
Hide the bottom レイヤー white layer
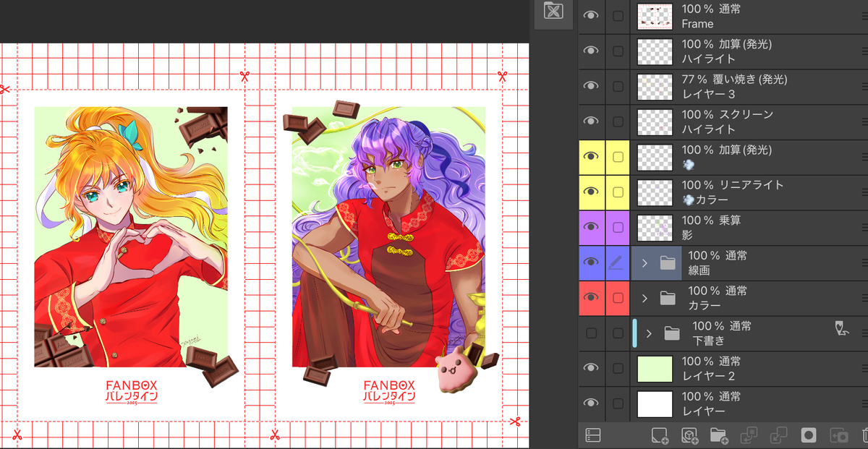(591, 403)
